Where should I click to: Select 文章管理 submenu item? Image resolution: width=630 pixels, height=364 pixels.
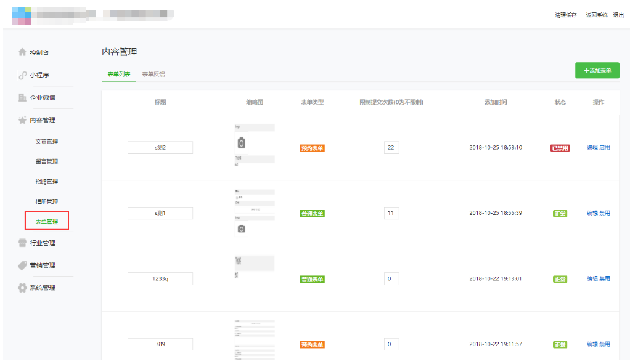(47, 141)
